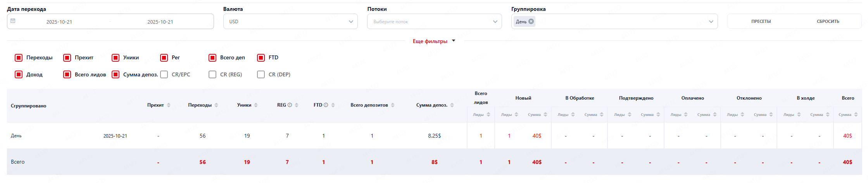The image size is (868, 183).
Task: Sort by Сумма депоз. column
Action: point(452,105)
